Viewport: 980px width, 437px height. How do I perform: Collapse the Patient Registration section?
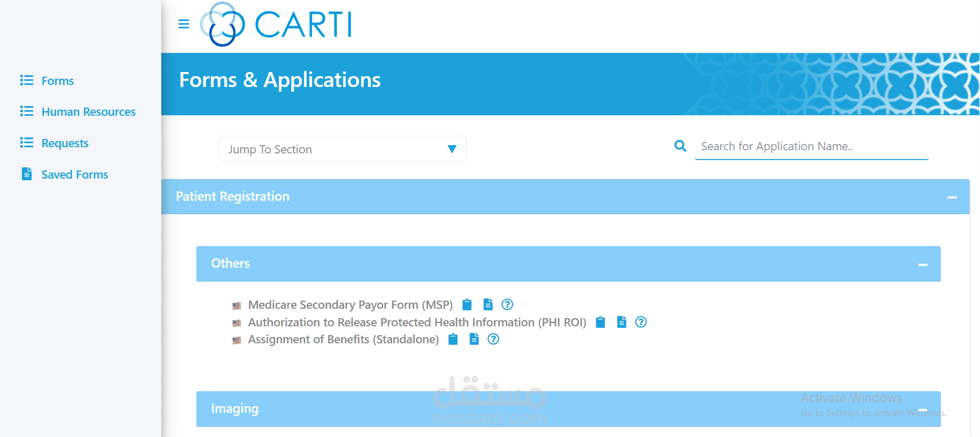point(952,197)
